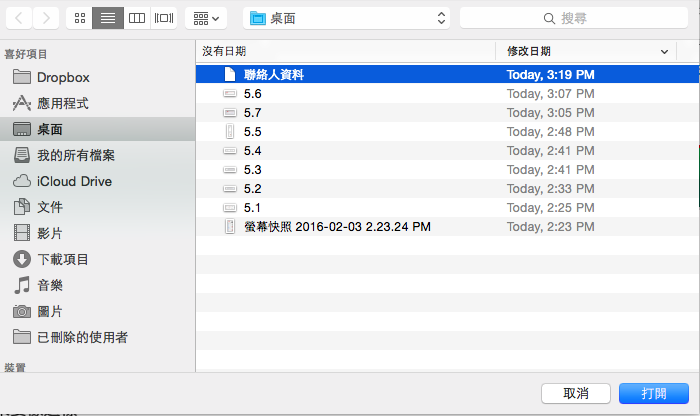The height and width of the screenshot is (416, 700).
Task: Switch to column view
Action: coord(137,18)
